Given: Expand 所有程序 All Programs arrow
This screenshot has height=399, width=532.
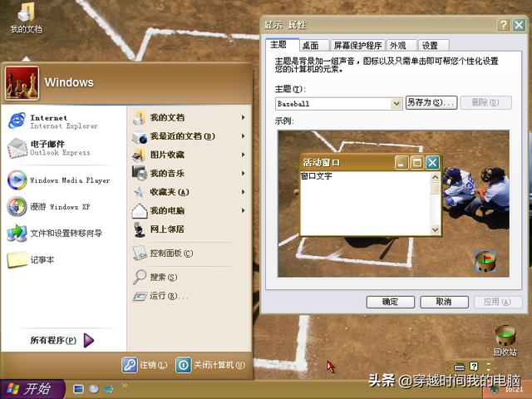Looking at the screenshot, I should click(89, 340).
